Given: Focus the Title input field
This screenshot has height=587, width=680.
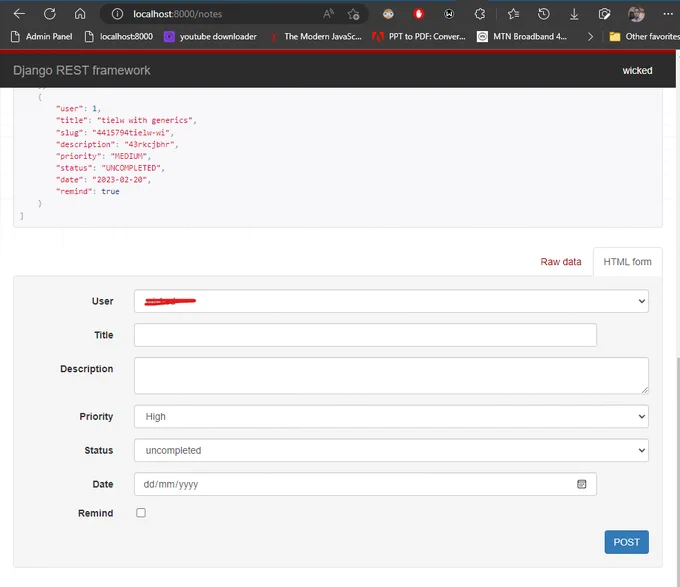Looking at the screenshot, I should tap(365, 335).
